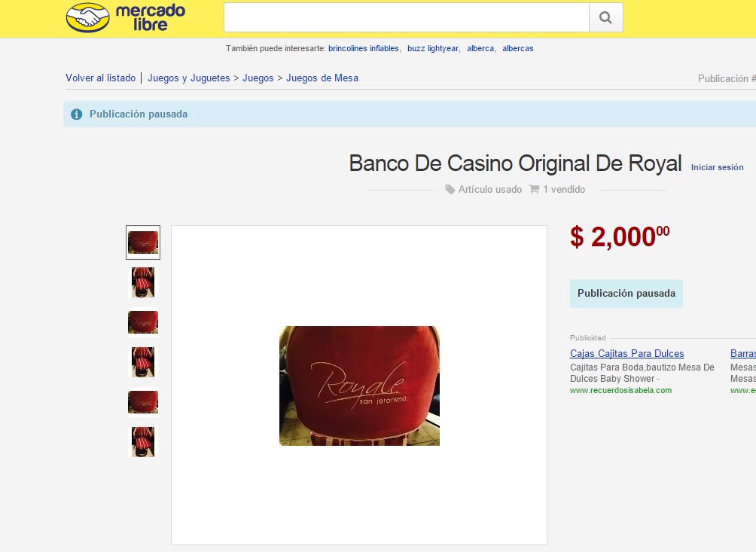756x552 pixels.
Task: Select the last product thumbnail
Action: coord(143,441)
